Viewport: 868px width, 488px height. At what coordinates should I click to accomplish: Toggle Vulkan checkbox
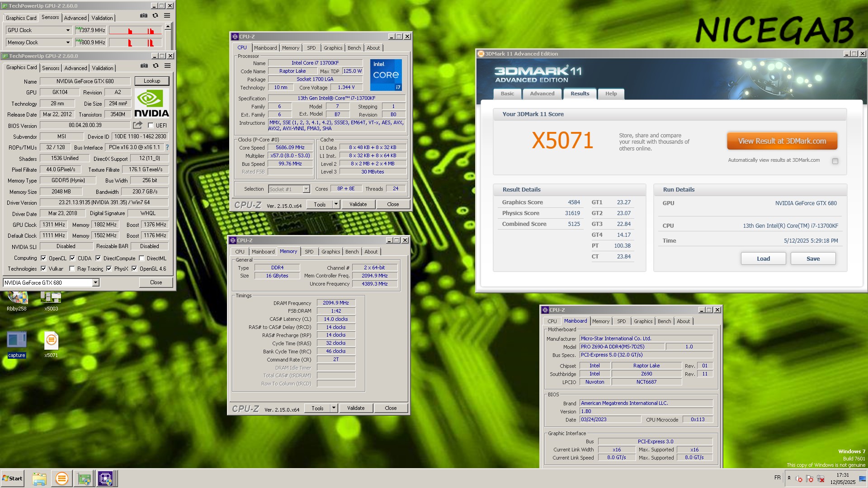pyautogui.click(x=43, y=269)
